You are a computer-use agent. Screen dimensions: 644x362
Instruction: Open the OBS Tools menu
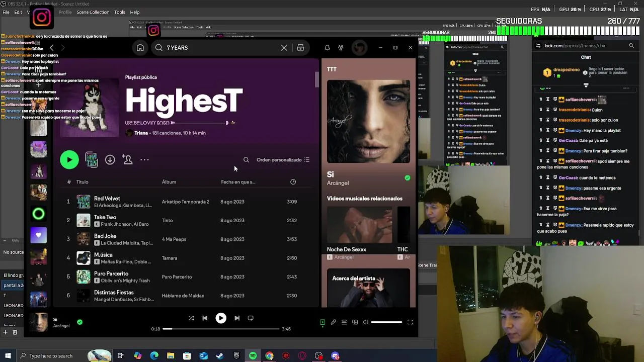(119, 12)
